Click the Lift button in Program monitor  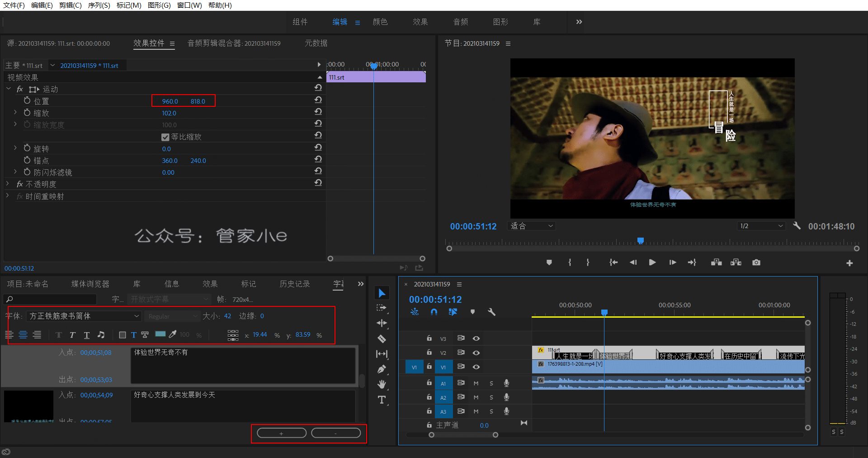pos(716,262)
